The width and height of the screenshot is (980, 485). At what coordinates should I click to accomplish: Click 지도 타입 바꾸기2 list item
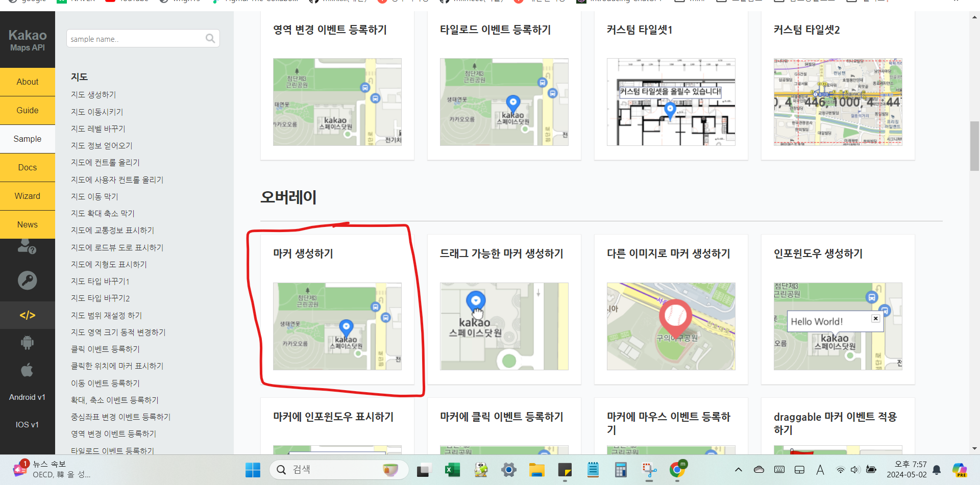click(x=101, y=298)
